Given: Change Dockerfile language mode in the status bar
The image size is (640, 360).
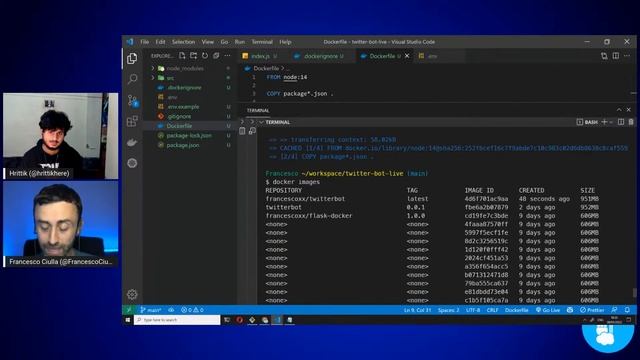Looking at the screenshot, I should click(516, 310).
